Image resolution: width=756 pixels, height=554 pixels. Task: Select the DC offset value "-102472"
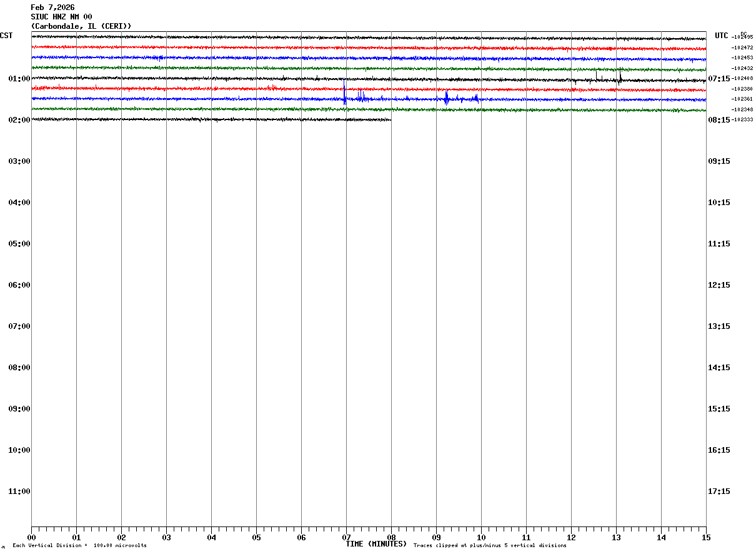click(742, 48)
